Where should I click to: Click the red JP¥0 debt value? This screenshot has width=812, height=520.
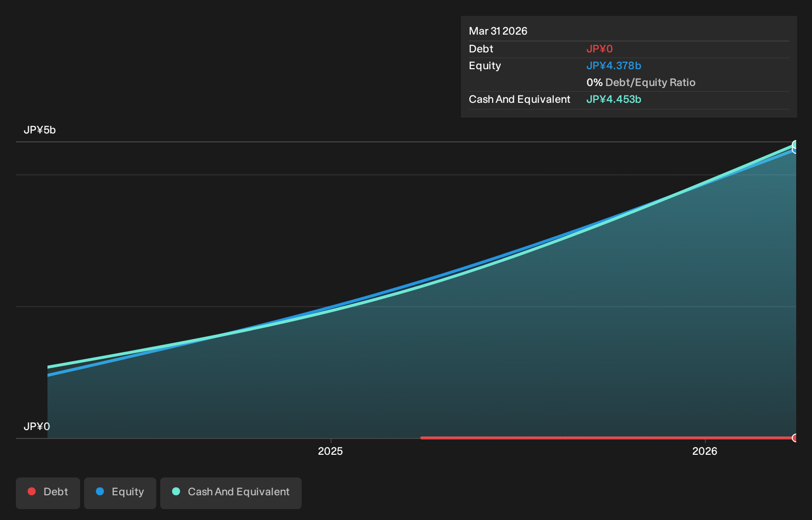pyautogui.click(x=599, y=49)
